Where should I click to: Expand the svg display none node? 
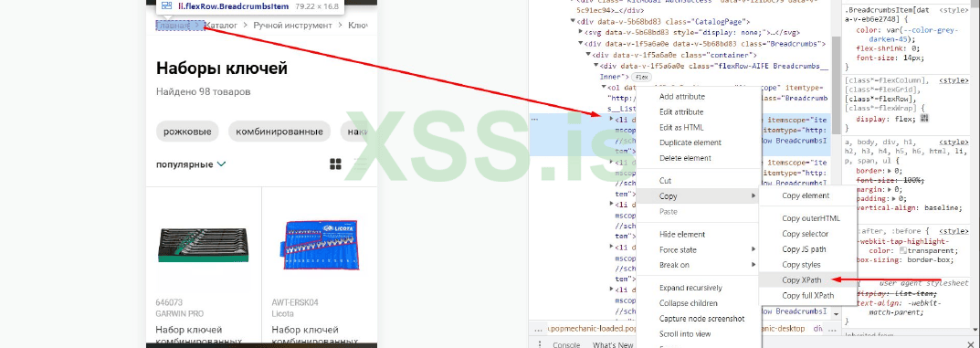click(x=581, y=33)
